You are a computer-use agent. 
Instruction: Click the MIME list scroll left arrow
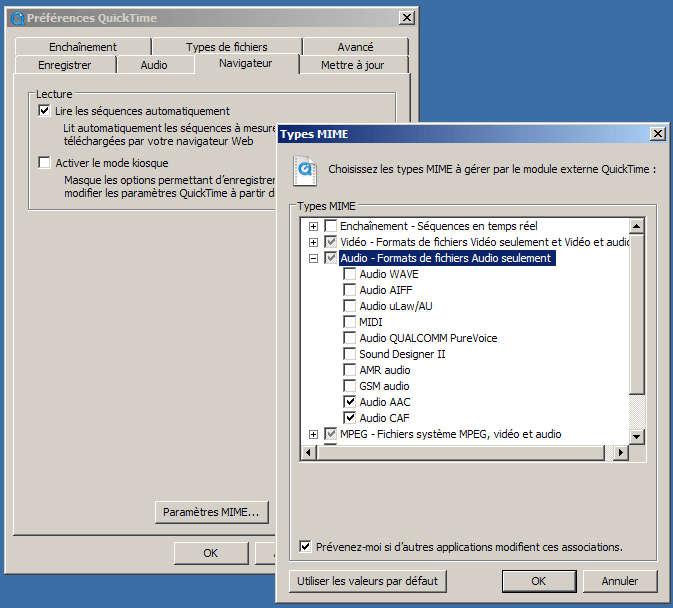tap(308, 452)
